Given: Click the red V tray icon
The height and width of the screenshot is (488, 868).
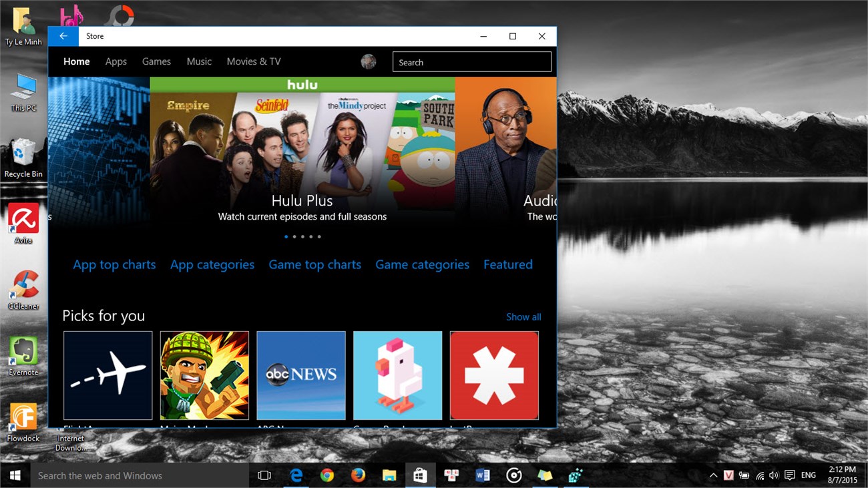Looking at the screenshot, I should pyautogui.click(x=728, y=475).
